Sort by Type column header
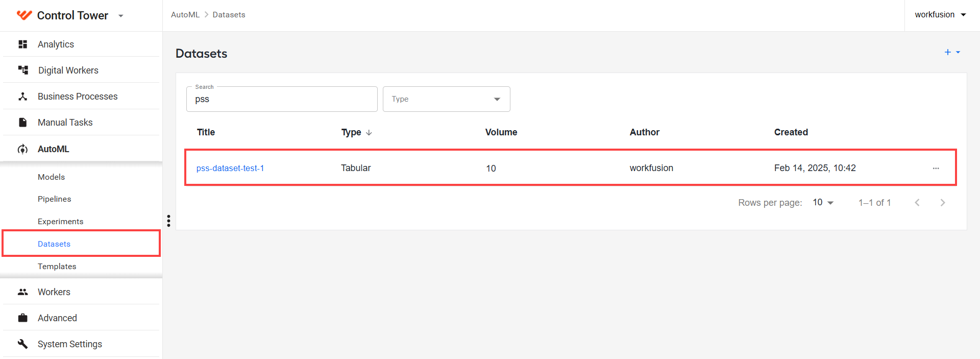Screen dimensions: 980x359 tap(351, 132)
